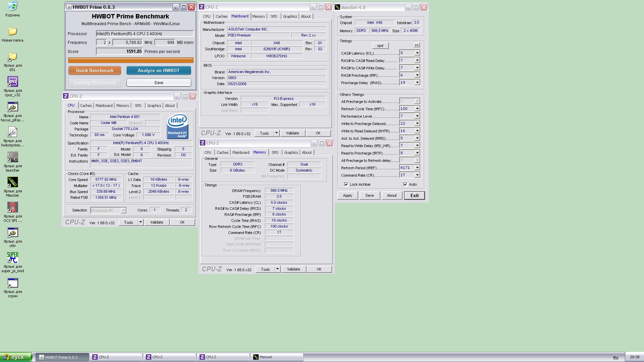
Task: Click the CPU-Z Memory window title icon
Action: click(x=203, y=143)
